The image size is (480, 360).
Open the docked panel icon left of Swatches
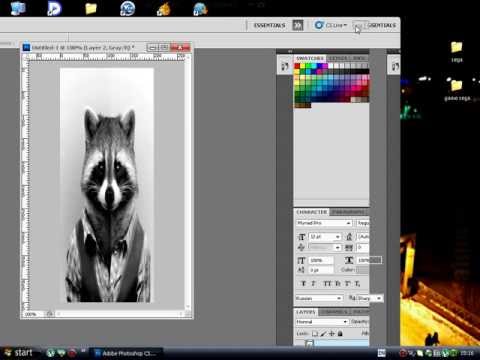click(x=284, y=66)
